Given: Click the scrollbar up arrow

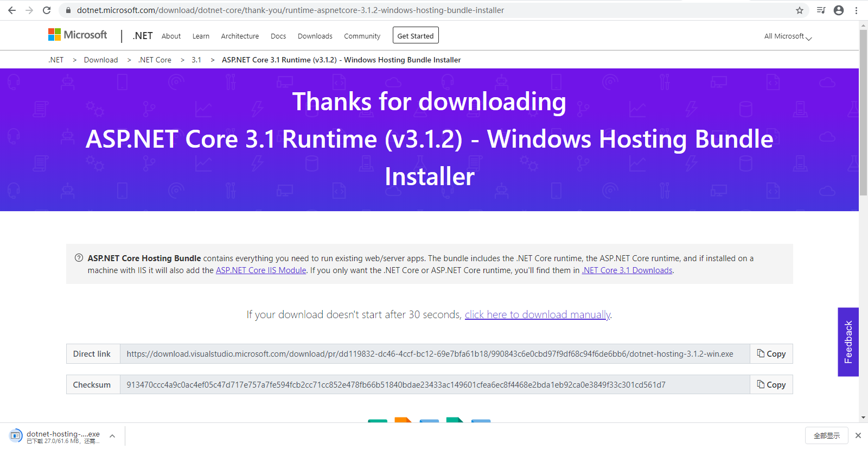Looking at the screenshot, I should pyautogui.click(x=863, y=25).
